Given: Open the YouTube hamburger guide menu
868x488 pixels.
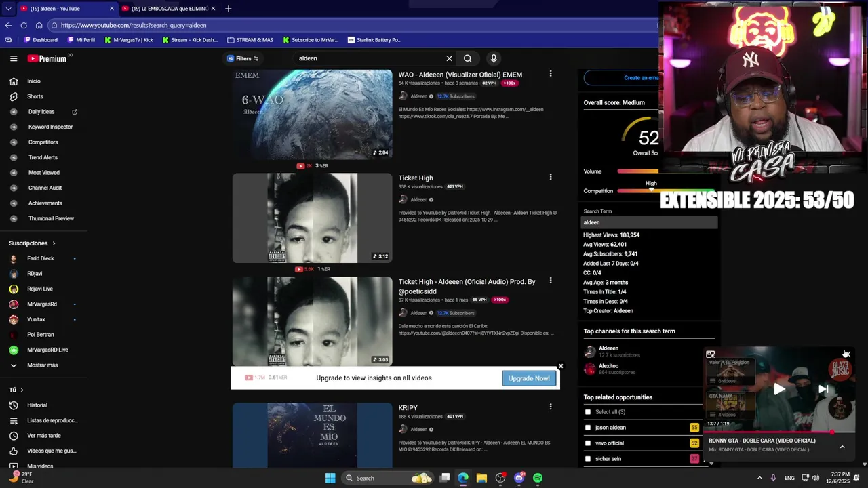Looking at the screenshot, I should (14, 58).
